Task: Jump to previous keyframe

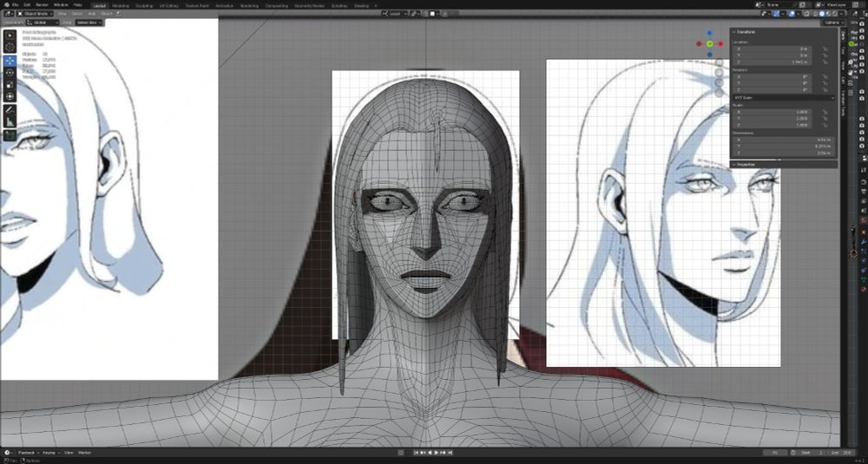Action: click(x=423, y=453)
